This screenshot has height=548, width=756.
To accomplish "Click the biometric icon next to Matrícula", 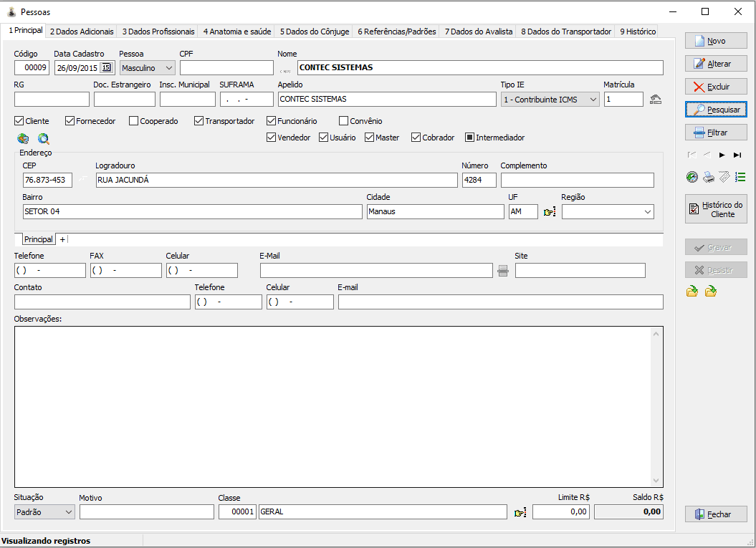I will (x=655, y=100).
